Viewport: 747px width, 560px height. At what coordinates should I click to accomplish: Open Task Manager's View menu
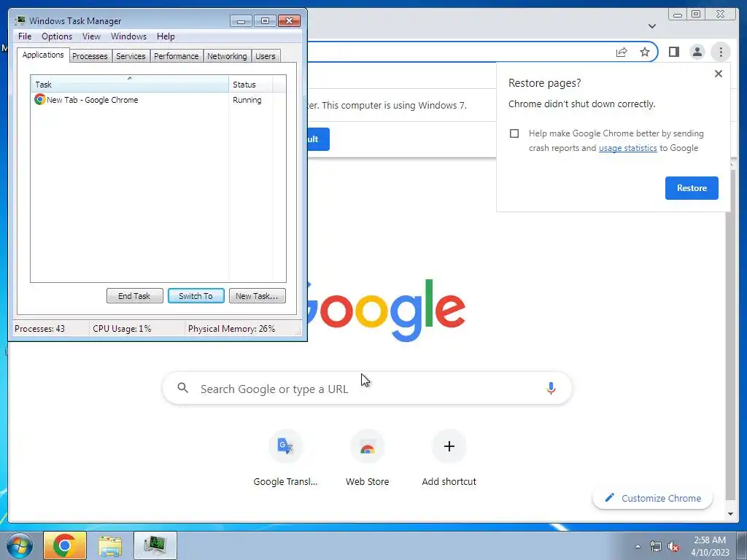91,36
